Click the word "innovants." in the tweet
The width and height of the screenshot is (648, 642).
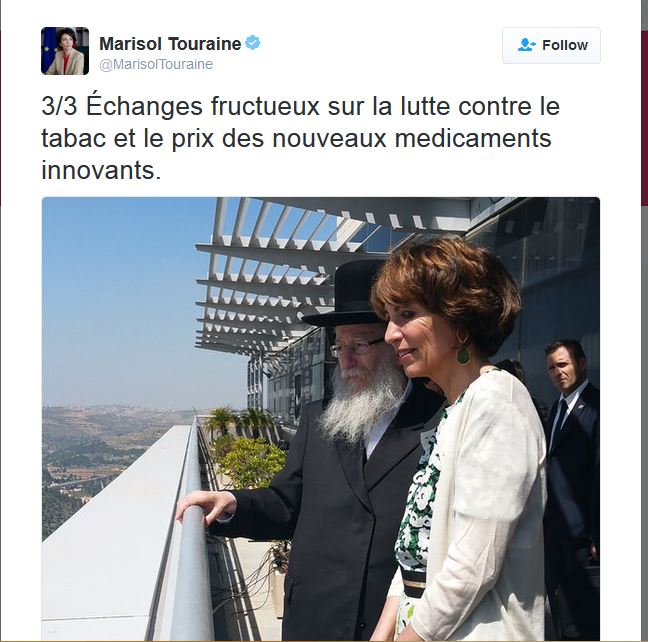click(101, 170)
